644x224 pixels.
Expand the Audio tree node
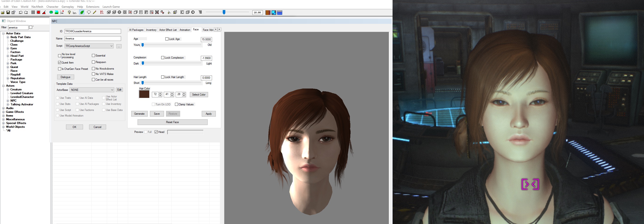click(3, 108)
